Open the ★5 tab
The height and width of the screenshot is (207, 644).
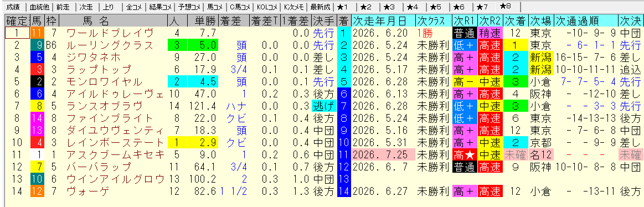pos(436,7)
